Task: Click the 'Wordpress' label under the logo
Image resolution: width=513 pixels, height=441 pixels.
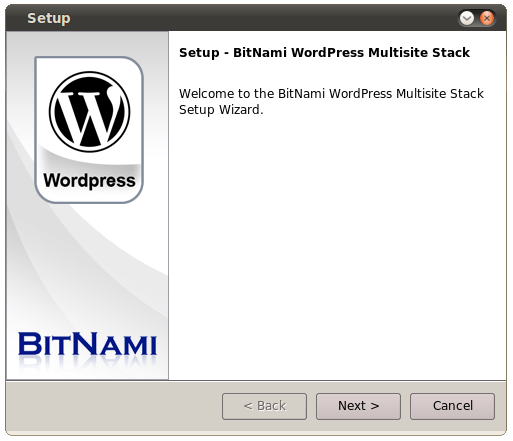Action: tap(89, 181)
